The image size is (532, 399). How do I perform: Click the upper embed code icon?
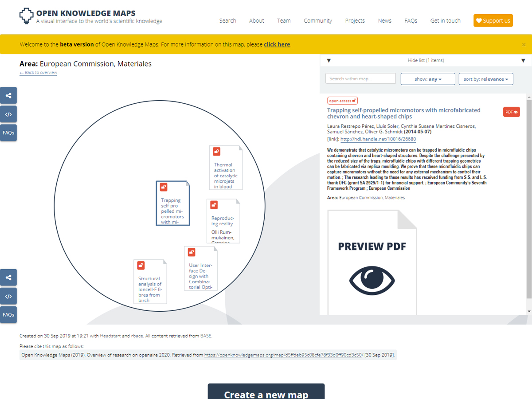(8, 114)
